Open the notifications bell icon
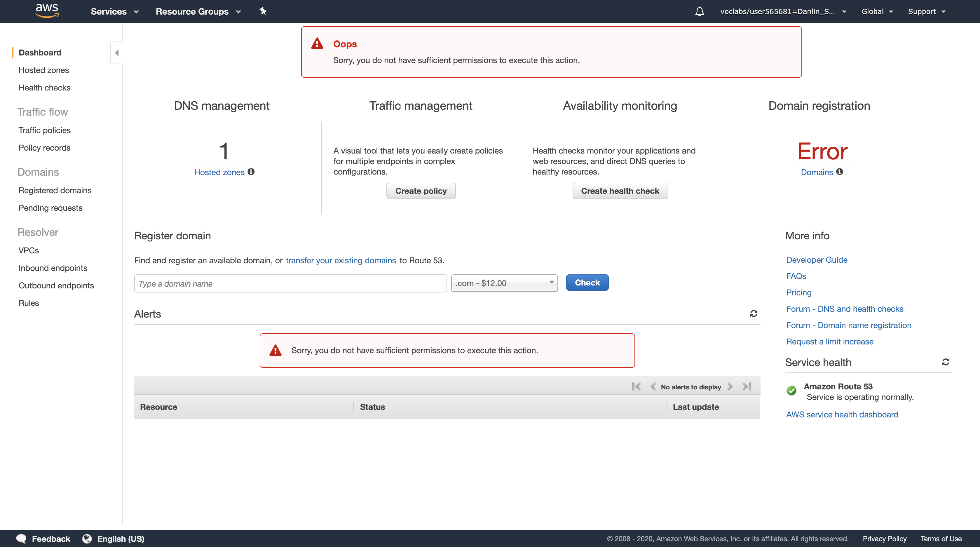Screen dimensions: 980x547 coord(699,11)
